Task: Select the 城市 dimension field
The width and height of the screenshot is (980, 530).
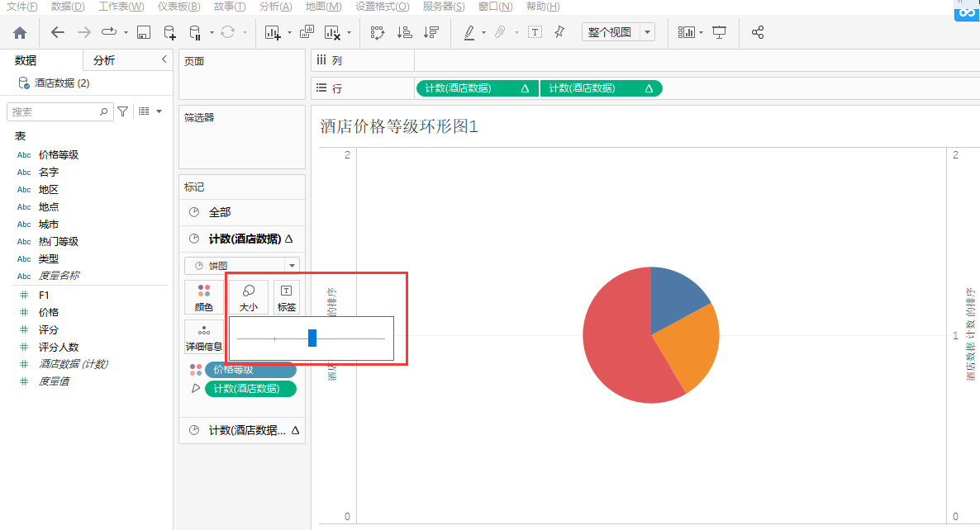Action: (x=48, y=224)
